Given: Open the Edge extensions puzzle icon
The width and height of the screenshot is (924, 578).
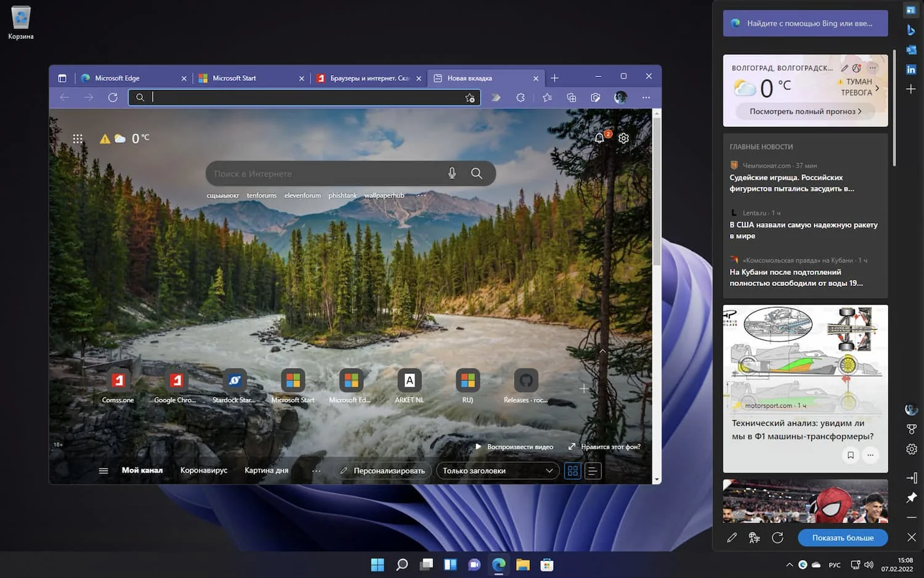Looking at the screenshot, I should (x=521, y=97).
